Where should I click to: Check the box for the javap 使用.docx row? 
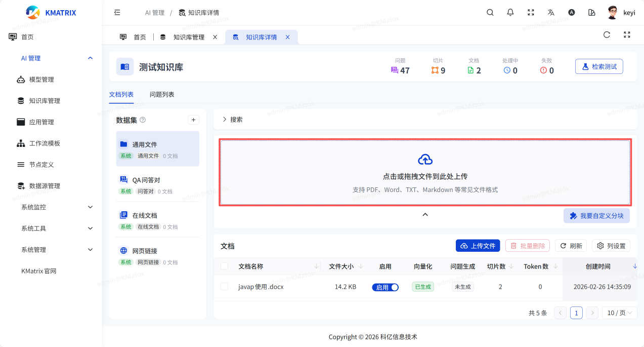click(x=225, y=287)
